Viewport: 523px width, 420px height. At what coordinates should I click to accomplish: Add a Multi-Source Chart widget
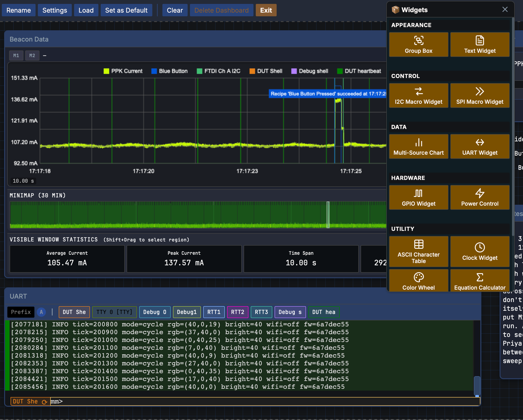[418, 146]
